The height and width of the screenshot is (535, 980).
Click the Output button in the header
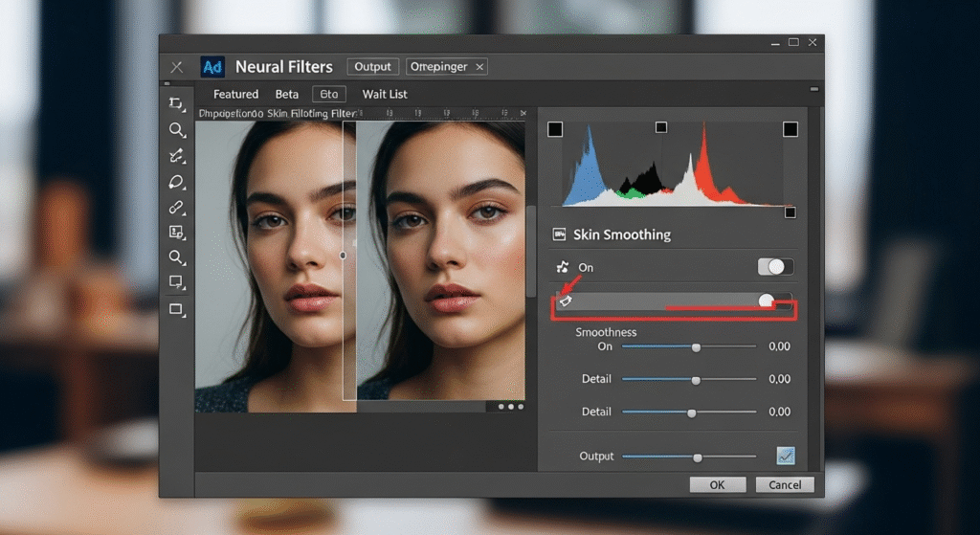(x=372, y=67)
